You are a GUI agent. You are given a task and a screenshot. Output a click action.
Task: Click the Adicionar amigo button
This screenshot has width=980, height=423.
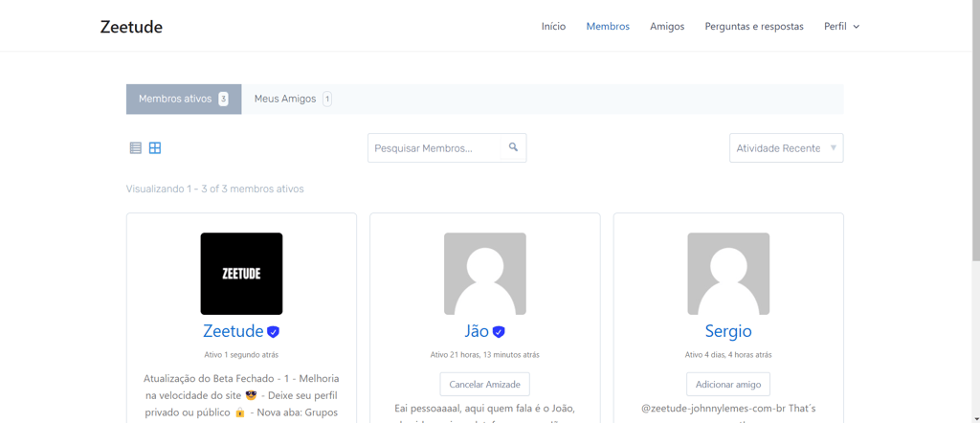point(728,385)
